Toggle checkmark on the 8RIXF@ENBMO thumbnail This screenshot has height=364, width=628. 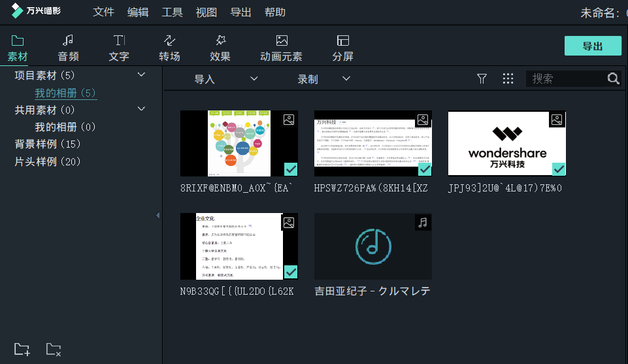[291, 169]
